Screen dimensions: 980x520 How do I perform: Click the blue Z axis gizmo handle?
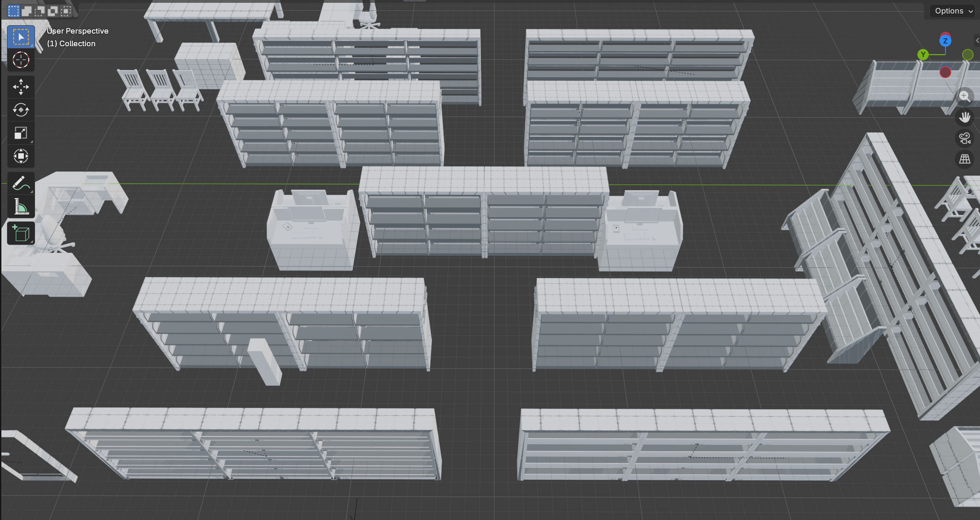[945, 41]
